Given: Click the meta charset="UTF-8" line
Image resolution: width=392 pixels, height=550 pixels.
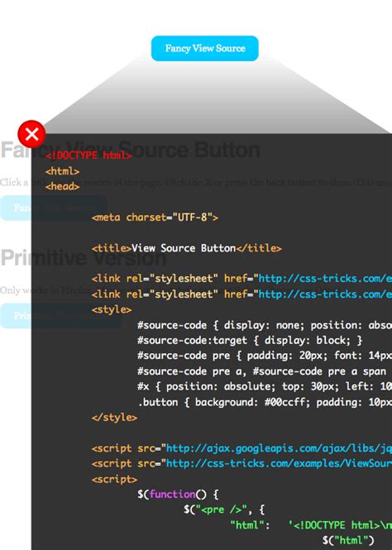Looking at the screenshot, I should coord(155,218).
